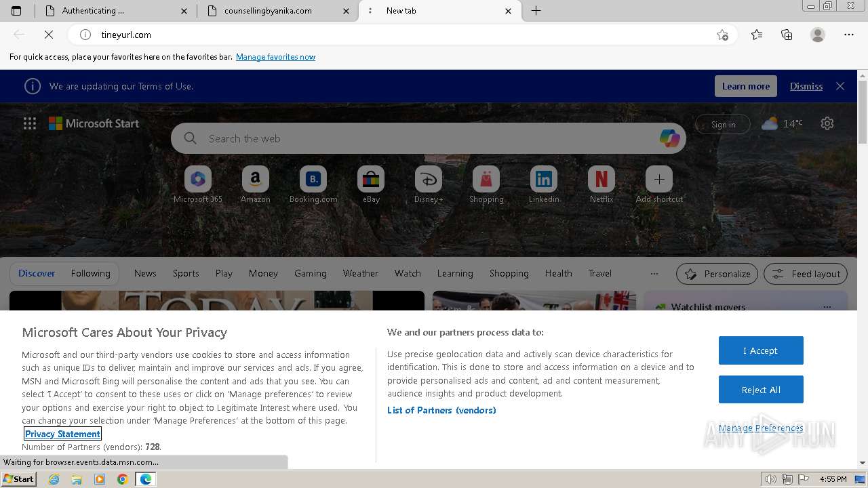Viewport: 868px width, 488px height.
Task: Click the Personalize button
Action: [x=717, y=274]
